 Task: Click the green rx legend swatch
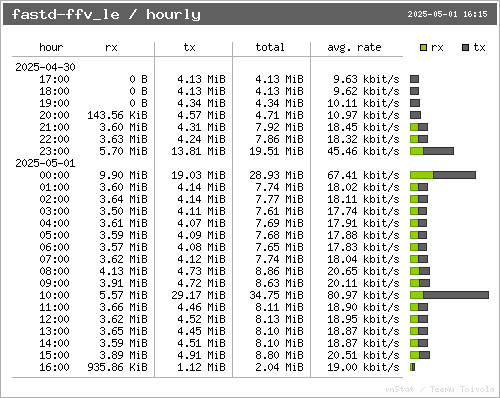tap(423, 48)
